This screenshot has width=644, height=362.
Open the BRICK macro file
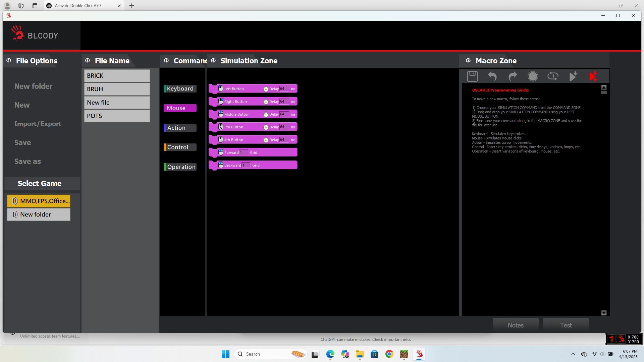pyautogui.click(x=117, y=76)
